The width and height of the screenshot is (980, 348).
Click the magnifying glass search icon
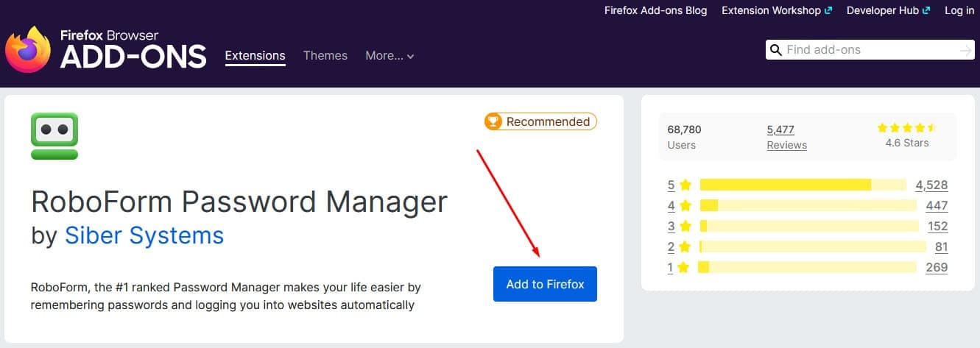coord(776,50)
